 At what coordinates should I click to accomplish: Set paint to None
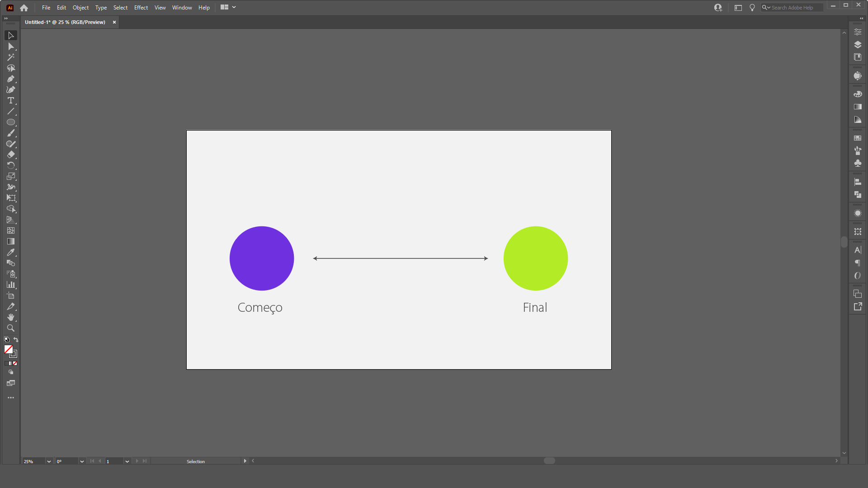15,363
